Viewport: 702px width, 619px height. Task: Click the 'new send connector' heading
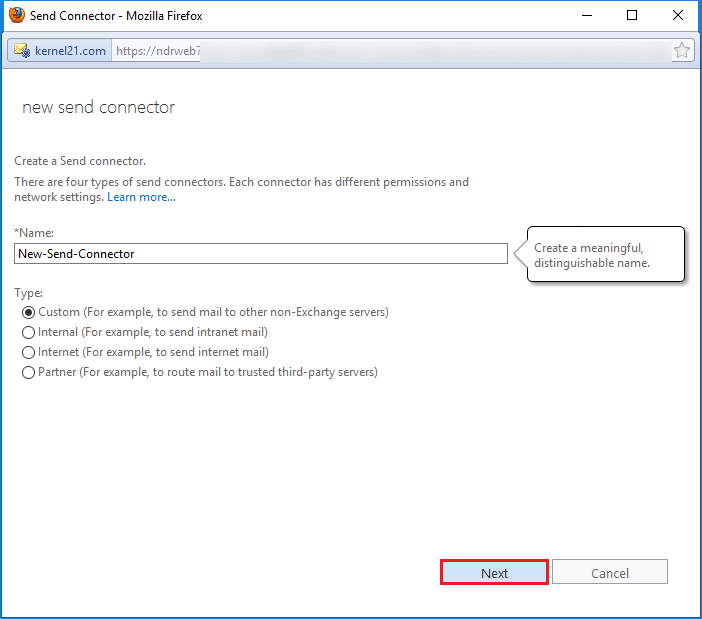98,107
